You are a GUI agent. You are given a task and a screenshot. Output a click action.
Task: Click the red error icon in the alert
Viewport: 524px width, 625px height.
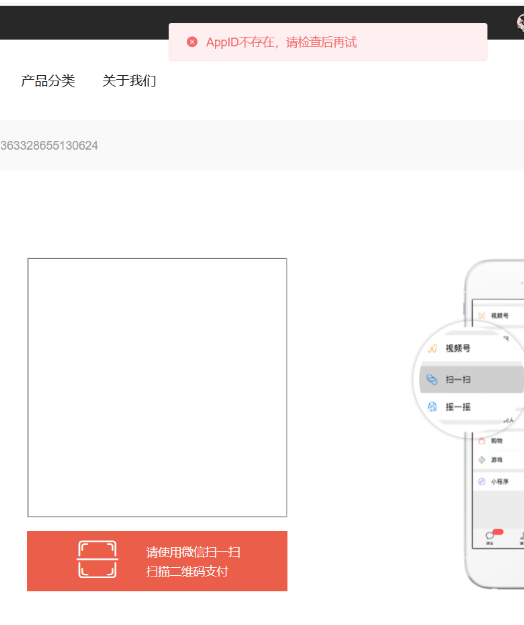pyautogui.click(x=192, y=42)
